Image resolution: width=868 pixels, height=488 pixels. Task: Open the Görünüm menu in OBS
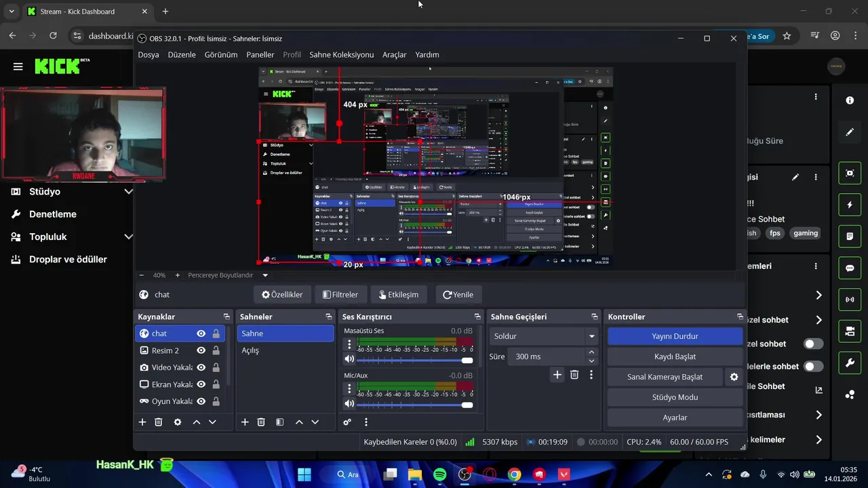pos(221,55)
